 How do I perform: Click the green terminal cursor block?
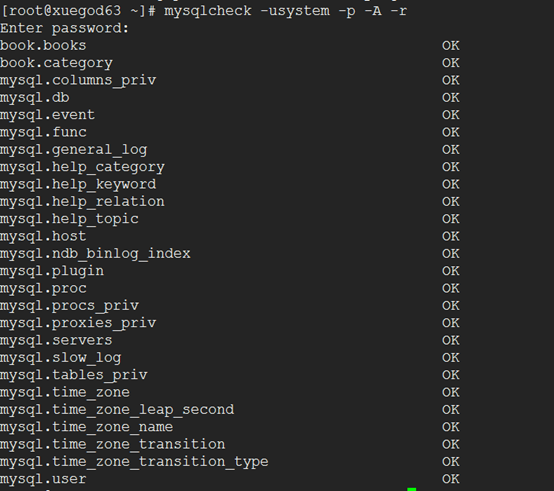tap(412, 489)
